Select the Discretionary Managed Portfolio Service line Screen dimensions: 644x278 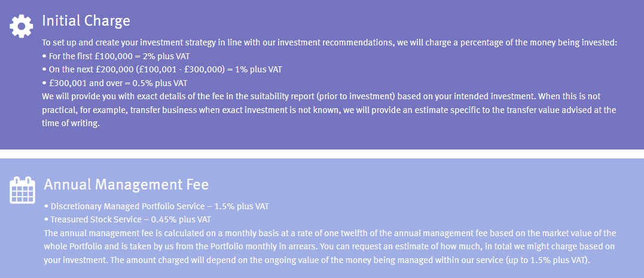point(157,206)
